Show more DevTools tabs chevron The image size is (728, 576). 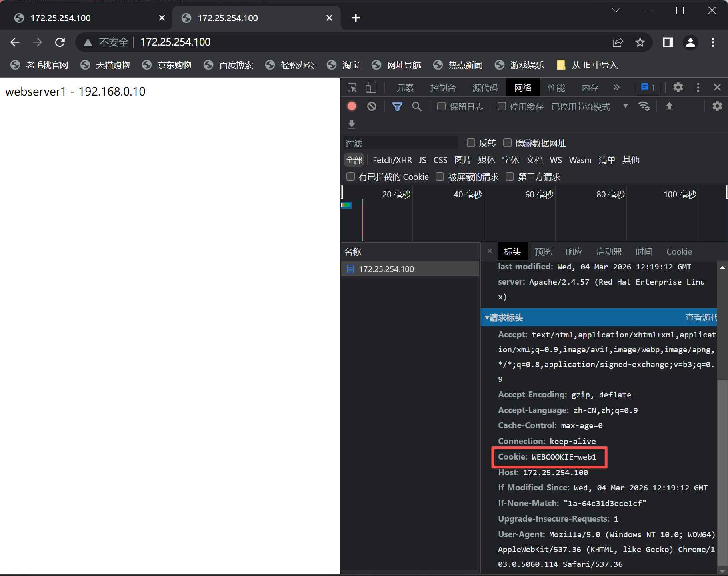coord(616,88)
